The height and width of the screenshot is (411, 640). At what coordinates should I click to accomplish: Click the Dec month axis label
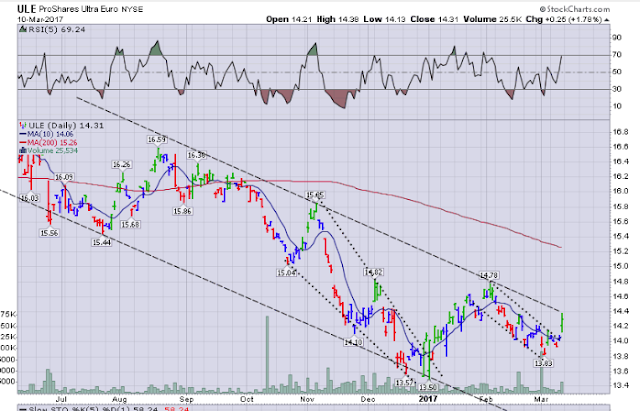pos(368,399)
